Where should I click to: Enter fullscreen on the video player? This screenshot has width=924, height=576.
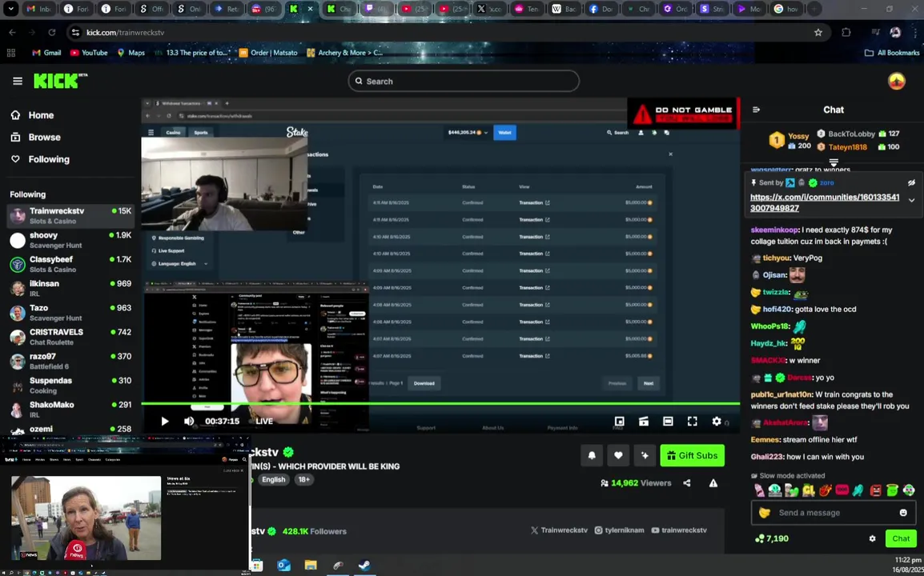[x=693, y=421]
